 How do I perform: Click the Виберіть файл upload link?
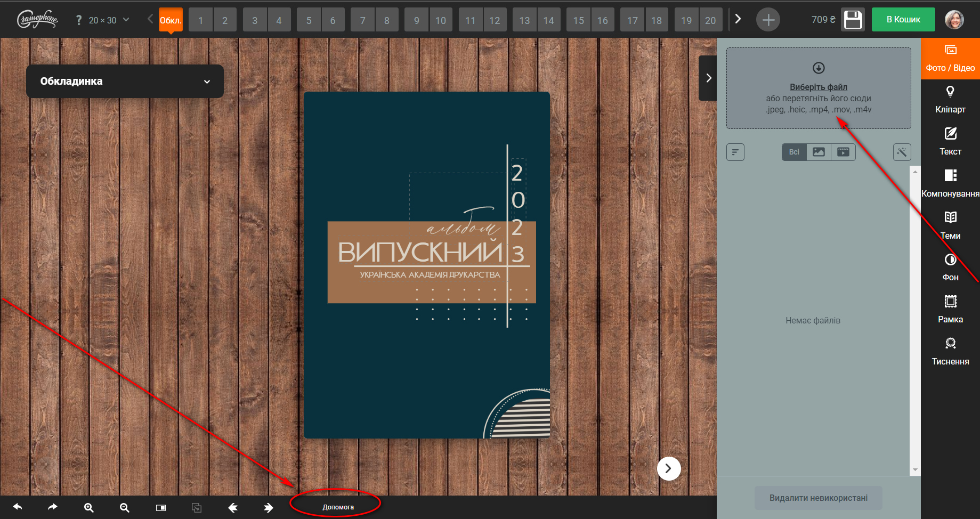click(818, 87)
